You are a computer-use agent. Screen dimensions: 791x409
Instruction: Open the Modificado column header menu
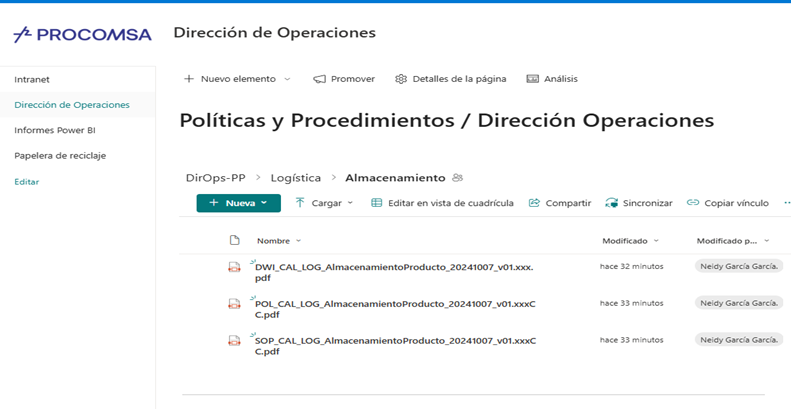pos(630,241)
